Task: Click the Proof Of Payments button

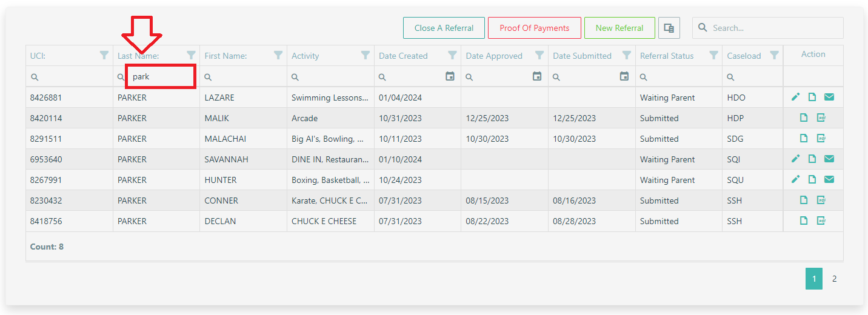Action: pos(534,28)
